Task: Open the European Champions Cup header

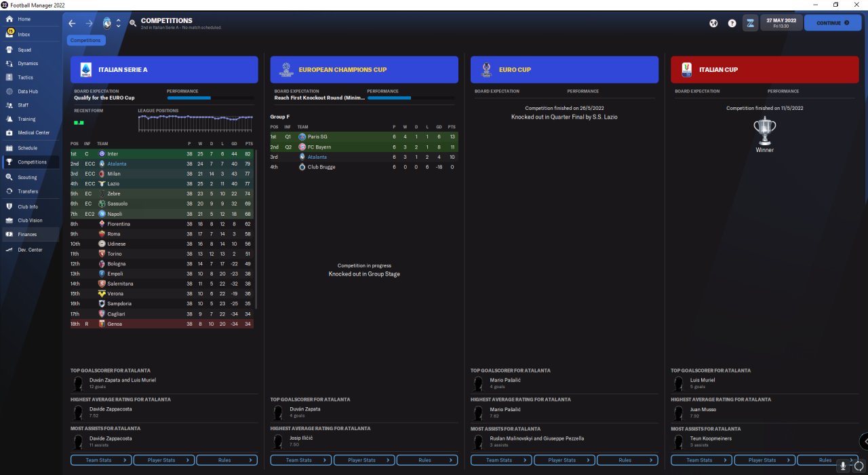Action: [364, 69]
